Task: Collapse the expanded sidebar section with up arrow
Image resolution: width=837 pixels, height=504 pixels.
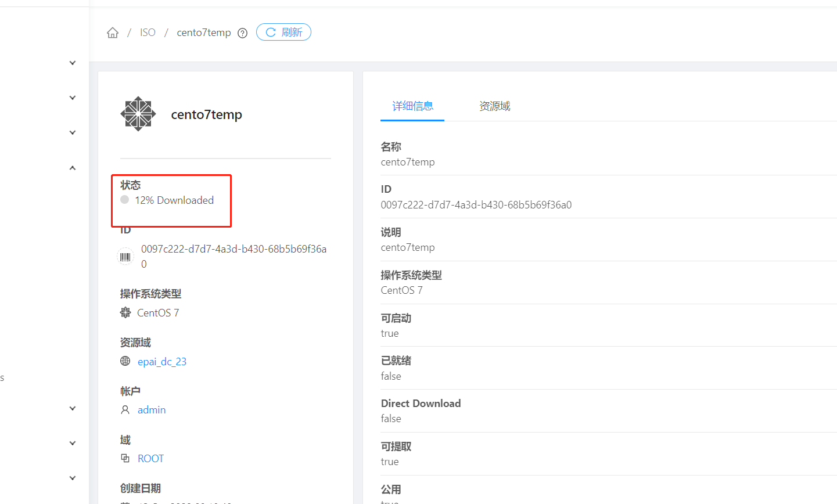Action: tap(72, 167)
